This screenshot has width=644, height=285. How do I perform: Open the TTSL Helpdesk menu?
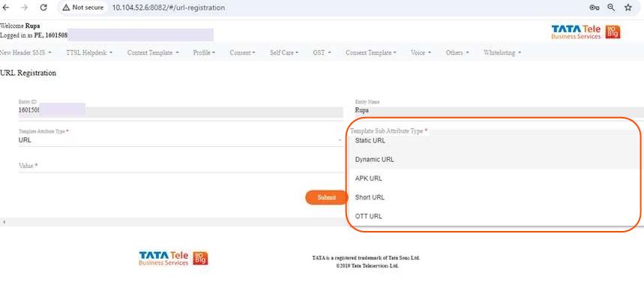(89, 52)
